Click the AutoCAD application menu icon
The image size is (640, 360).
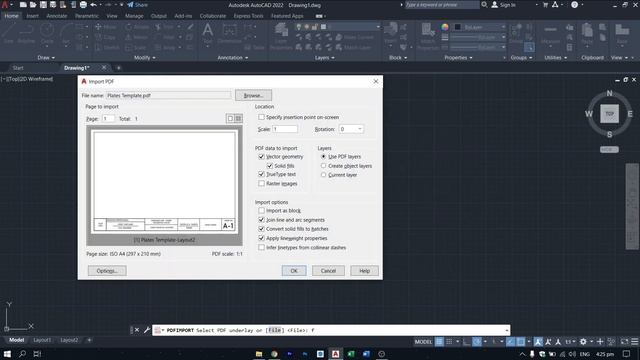coord(6,5)
